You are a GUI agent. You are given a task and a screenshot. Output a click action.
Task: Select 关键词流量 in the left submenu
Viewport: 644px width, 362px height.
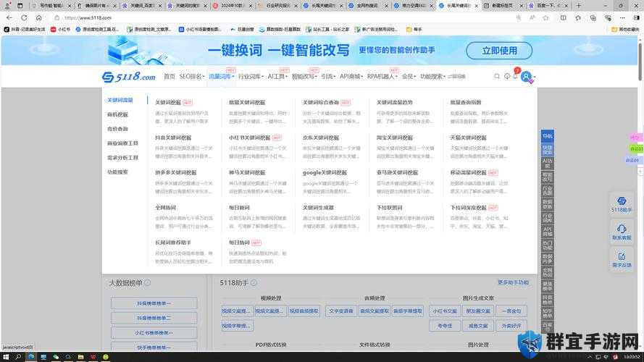click(120, 100)
